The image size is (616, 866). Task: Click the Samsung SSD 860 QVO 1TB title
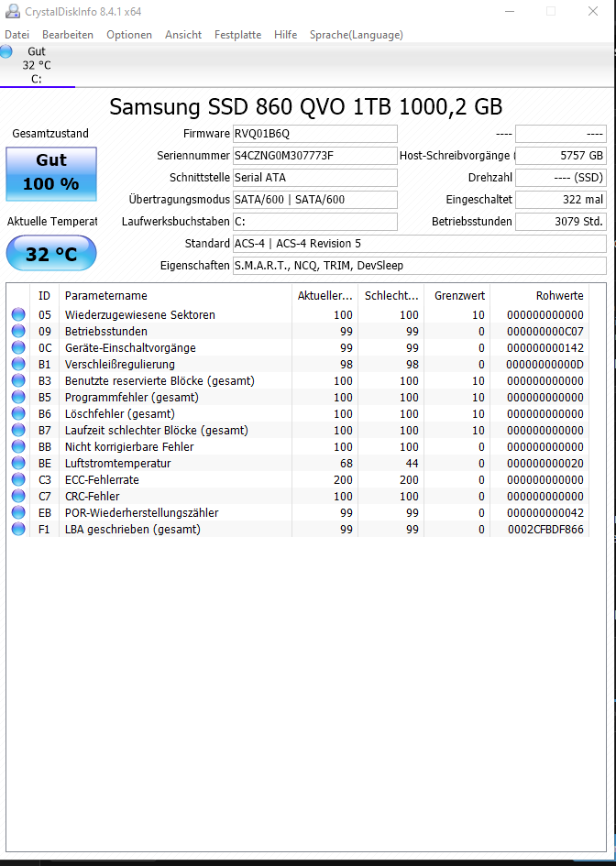(306, 106)
